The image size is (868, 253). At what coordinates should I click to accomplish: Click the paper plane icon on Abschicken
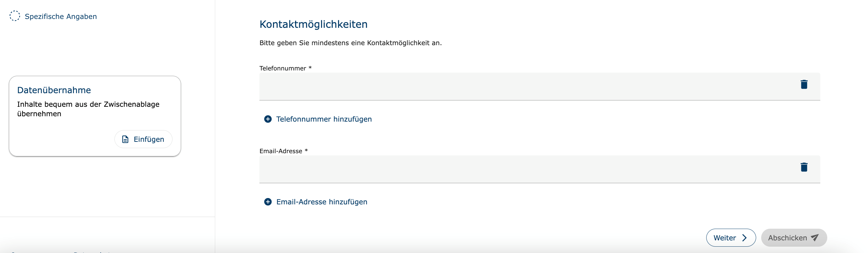point(814,238)
